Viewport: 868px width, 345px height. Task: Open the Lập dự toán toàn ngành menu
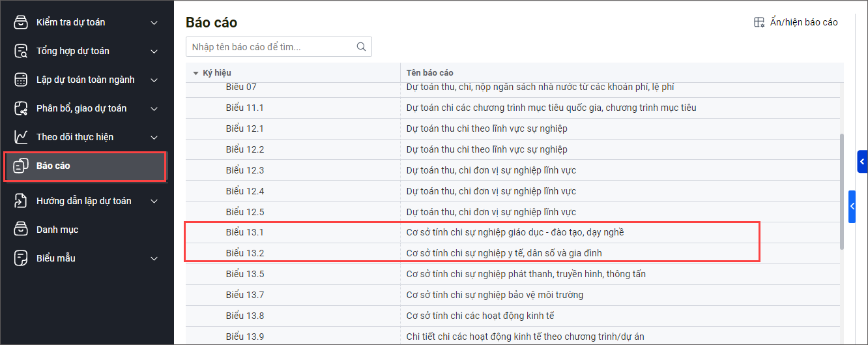[x=85, y=80]
